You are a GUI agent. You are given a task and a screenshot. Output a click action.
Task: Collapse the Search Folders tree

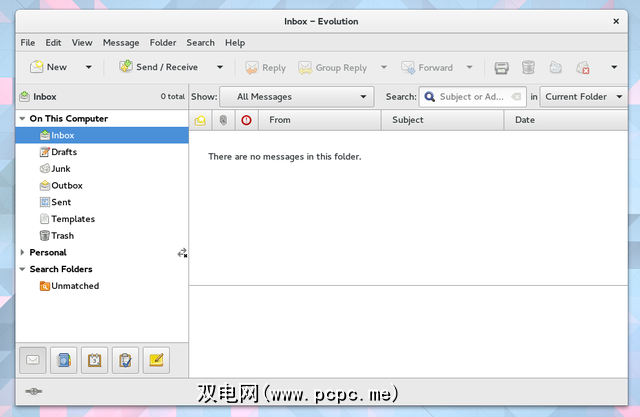click(x=22, y=269)
